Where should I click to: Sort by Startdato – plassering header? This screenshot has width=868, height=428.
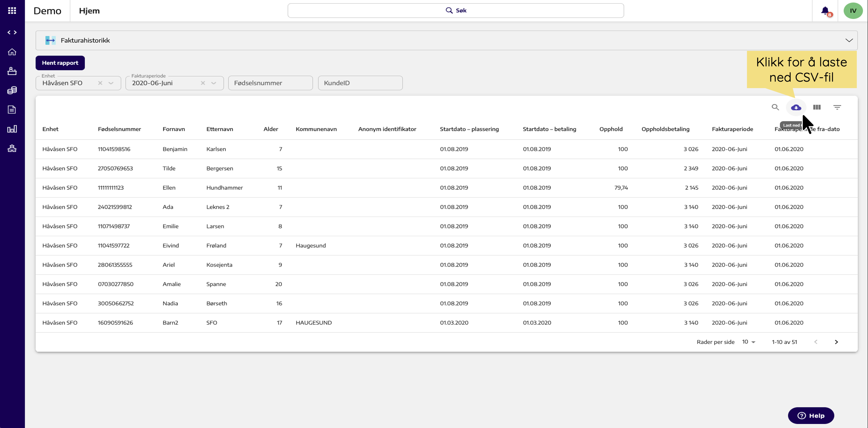(x=469, y=129)
